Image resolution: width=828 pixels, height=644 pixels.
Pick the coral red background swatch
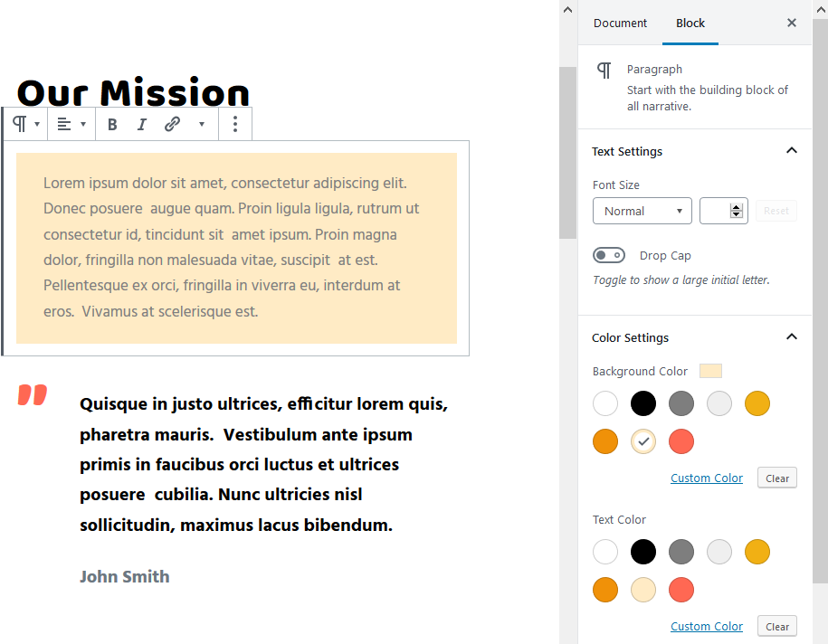pos(681,441)
